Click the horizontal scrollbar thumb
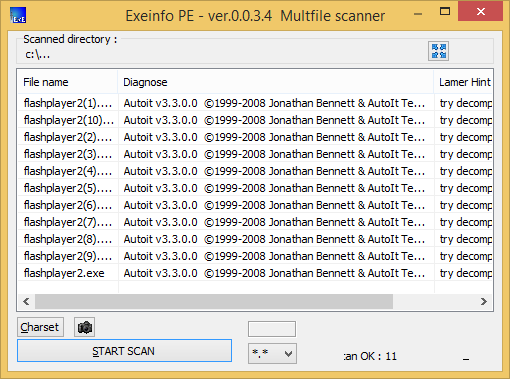The width and height of the screenshot is (510, 379). pos(214,302)
